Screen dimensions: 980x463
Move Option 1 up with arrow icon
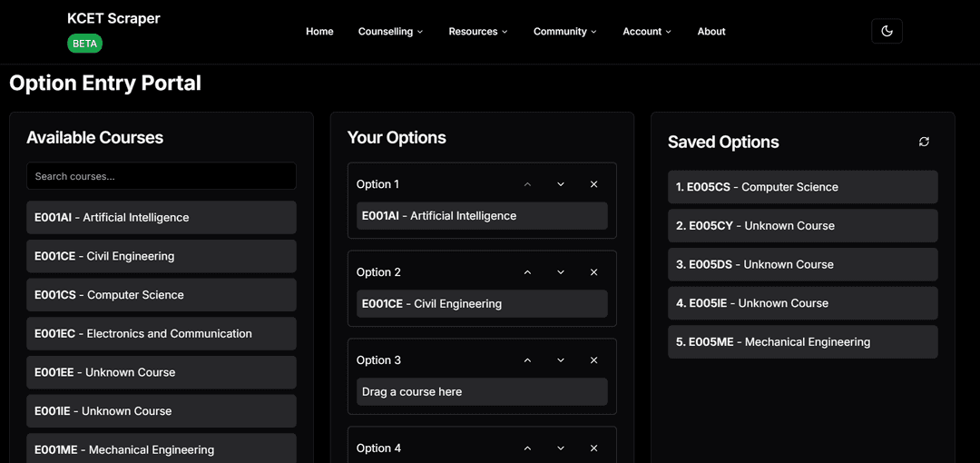527,184
